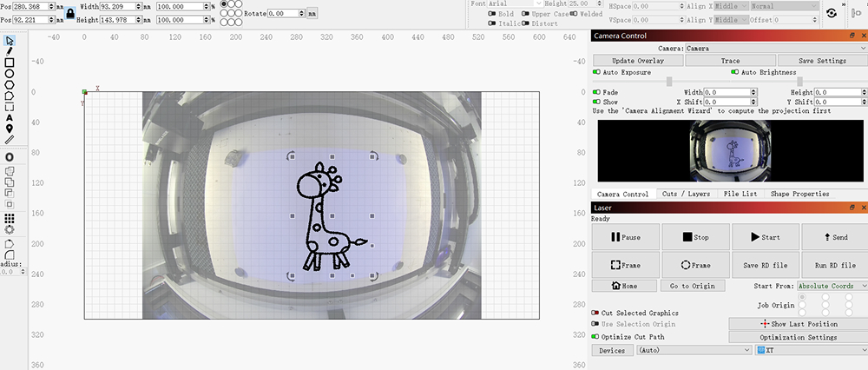The image size is (868, 370).
Task: Select the Start Point editor icon
Action: click(10, 244)
